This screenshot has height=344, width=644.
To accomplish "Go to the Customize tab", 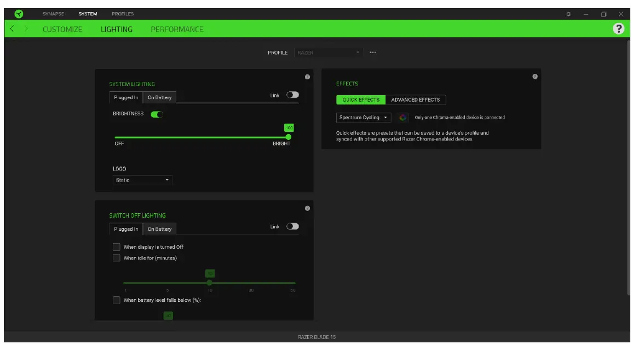I will pyautogui.click(x=62, y=29).
